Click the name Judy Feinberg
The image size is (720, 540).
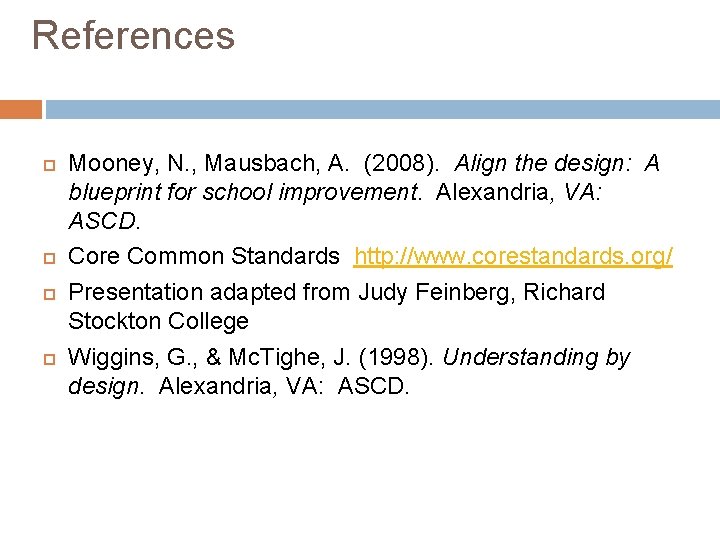point(436,293)
